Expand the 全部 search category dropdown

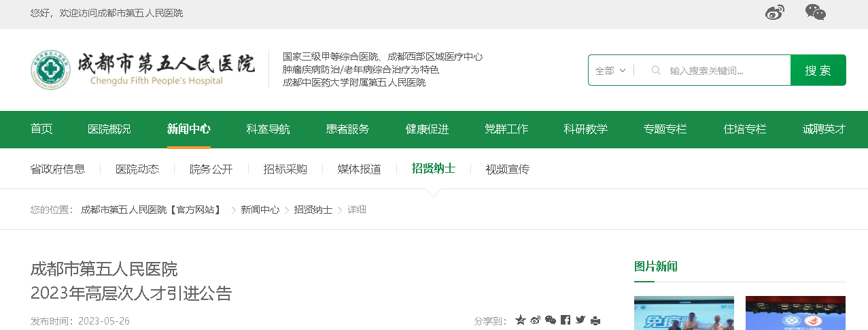(610, 70)
